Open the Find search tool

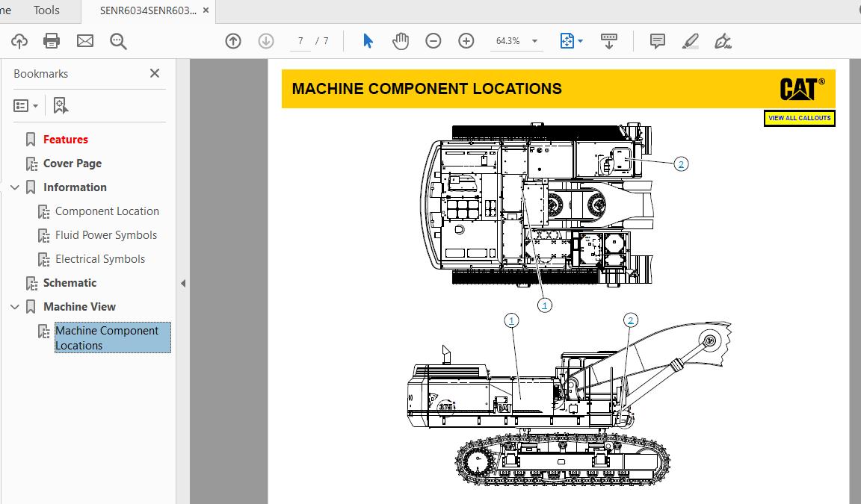pos(118,41)
